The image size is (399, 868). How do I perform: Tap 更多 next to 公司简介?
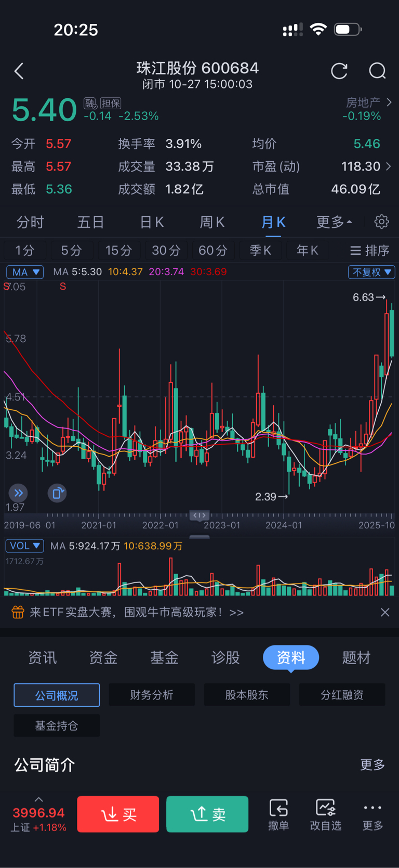pyautogui.click(x=373, y=765)
